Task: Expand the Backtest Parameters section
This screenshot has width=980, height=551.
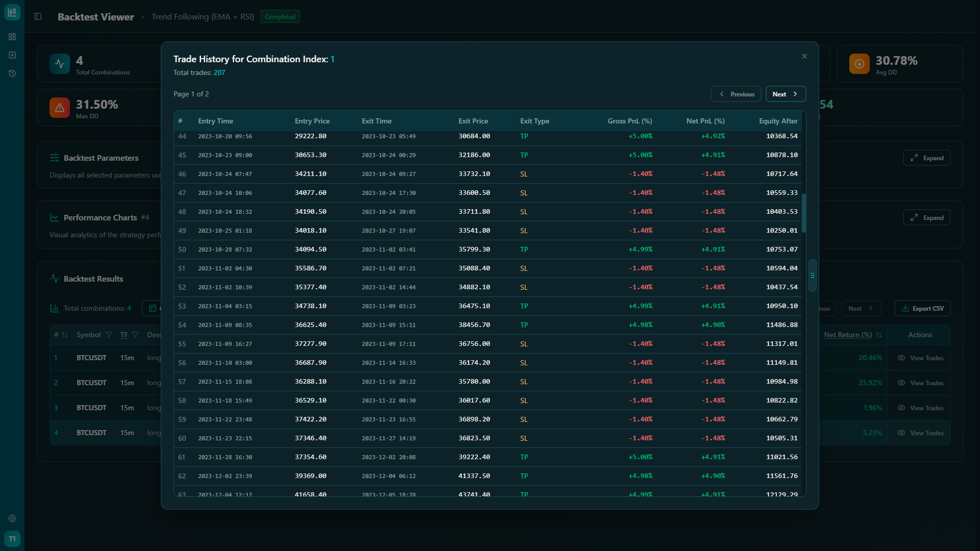Action: pos(927,158)
